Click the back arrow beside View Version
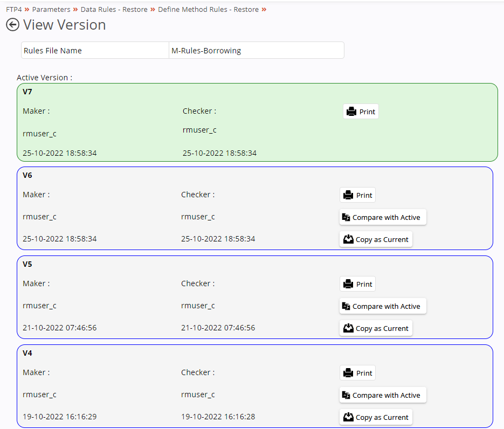 [x=12, y=25]
